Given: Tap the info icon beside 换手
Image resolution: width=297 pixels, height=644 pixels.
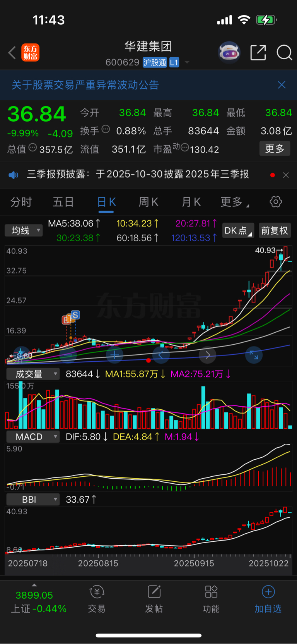Looking at the screenshot, I should coord(106,129).
